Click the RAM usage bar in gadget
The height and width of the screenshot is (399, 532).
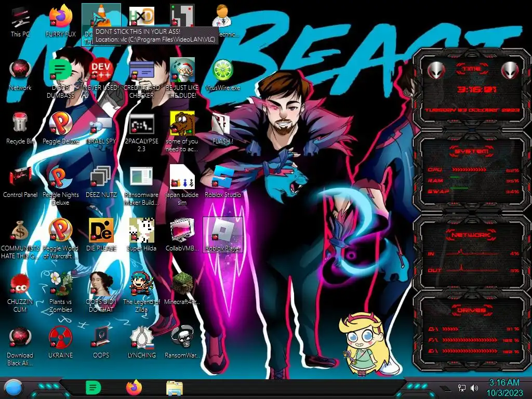click(x=455, y=178)
